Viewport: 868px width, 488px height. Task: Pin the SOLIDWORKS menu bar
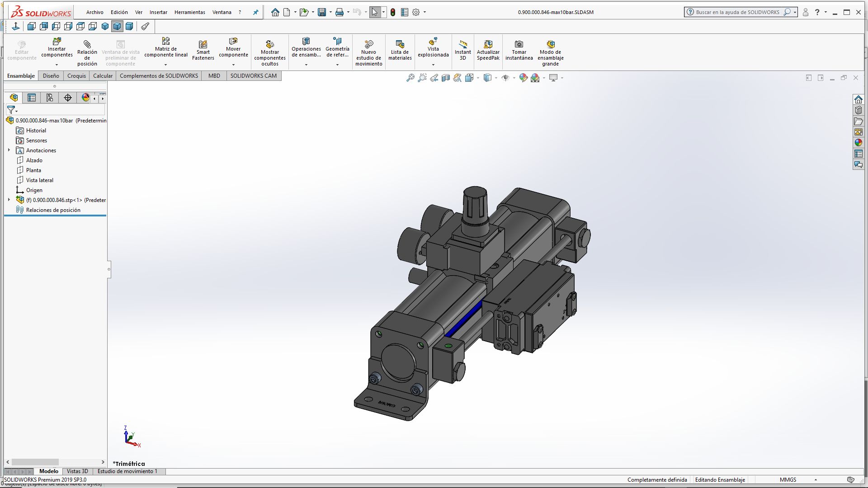[255, 12]
